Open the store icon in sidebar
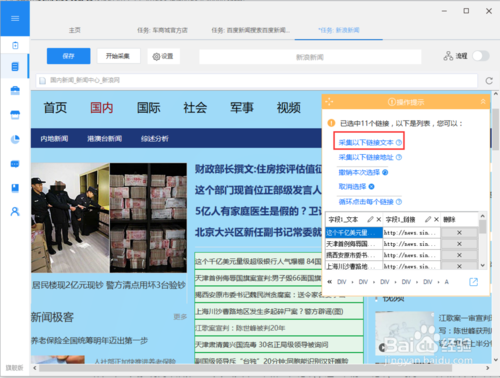The image size is (500, 378). pyautogui.click(x=15, y=115)
